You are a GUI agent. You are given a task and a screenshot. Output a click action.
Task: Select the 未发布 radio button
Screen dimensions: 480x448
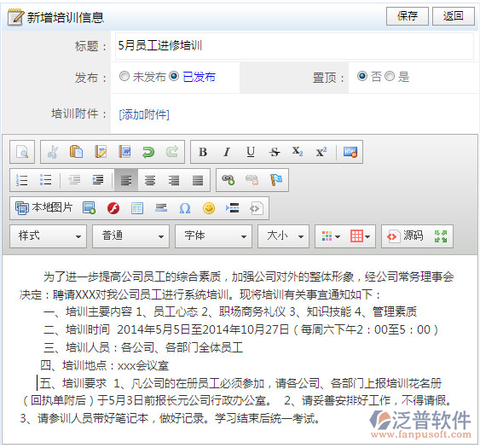(x=124, y=76)
